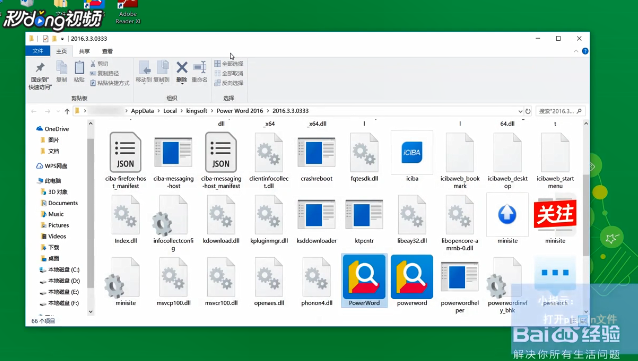Click the New folder icon in title bar
This screenshot has width=638, height=361.
(x=54, y=39)
